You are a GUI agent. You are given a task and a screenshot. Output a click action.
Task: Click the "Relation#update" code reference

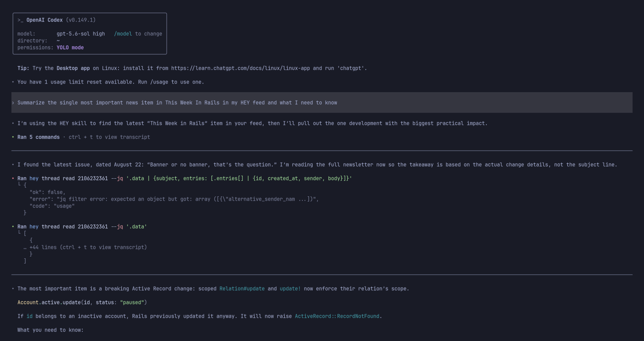click(x=242, y=289)
